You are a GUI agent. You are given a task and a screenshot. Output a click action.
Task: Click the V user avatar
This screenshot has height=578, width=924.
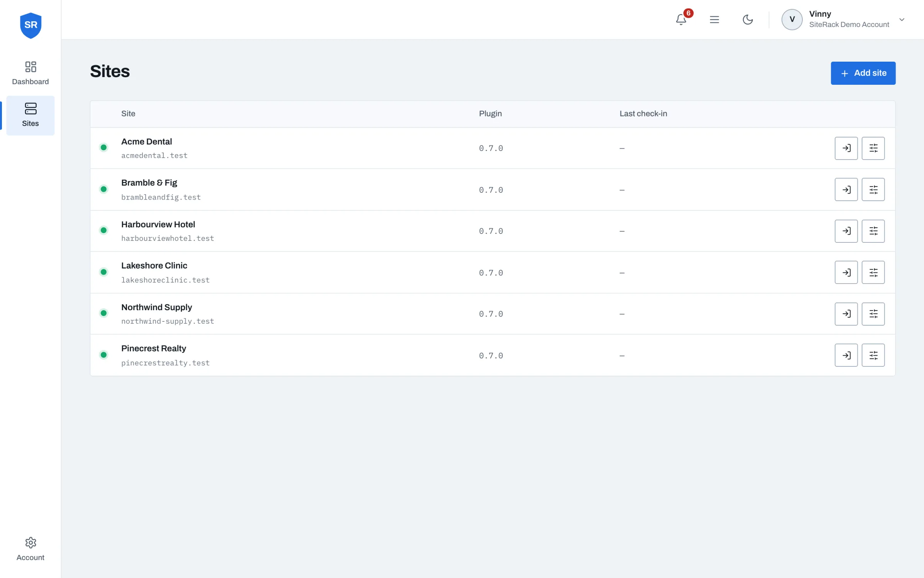tap(792, 20)
